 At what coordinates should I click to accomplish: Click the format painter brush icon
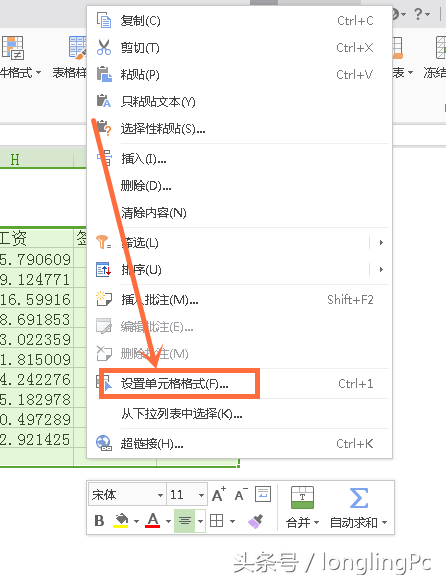coord(256,521)
